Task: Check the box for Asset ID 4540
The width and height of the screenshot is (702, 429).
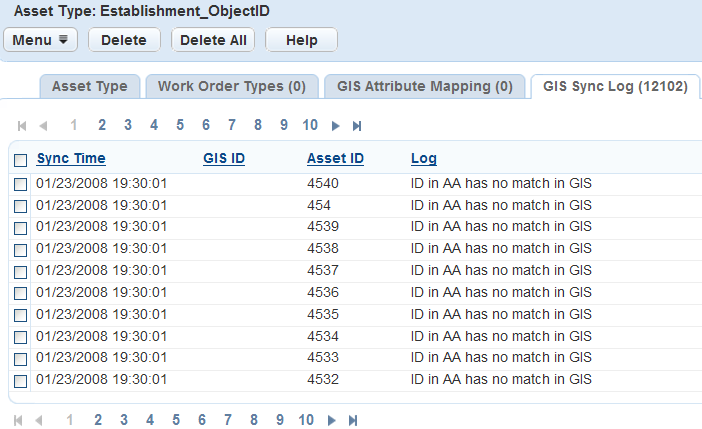Action: click(x=21, y=184)
